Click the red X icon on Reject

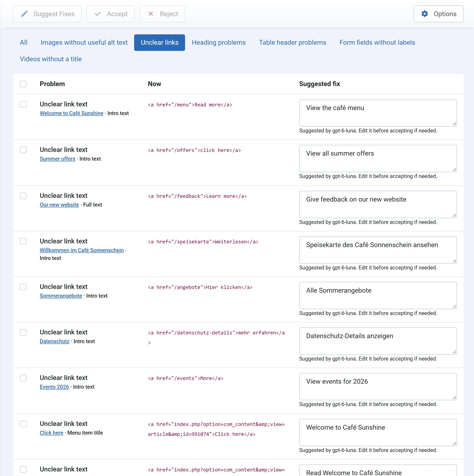pos(151,14)
